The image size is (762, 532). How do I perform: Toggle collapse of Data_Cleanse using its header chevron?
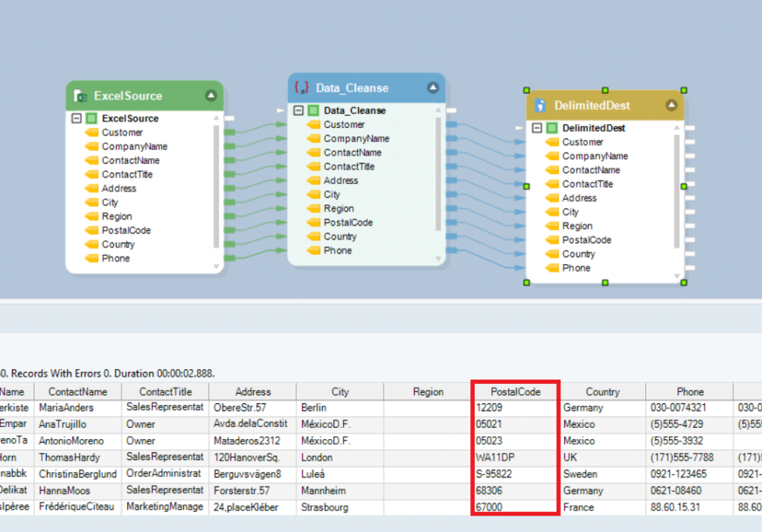[433, 88]
